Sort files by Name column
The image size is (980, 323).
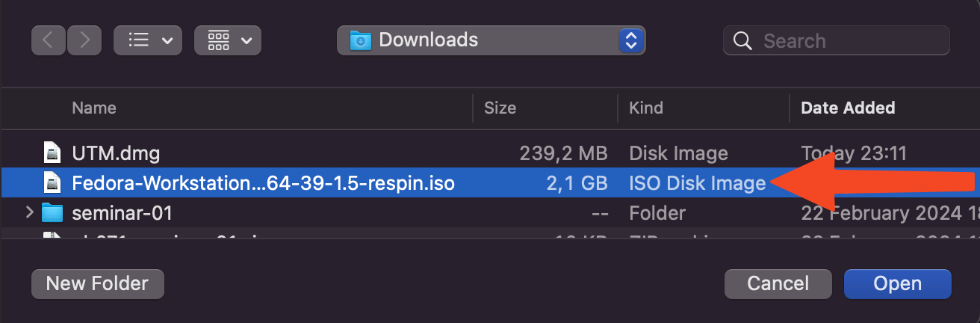click(94, 108)
